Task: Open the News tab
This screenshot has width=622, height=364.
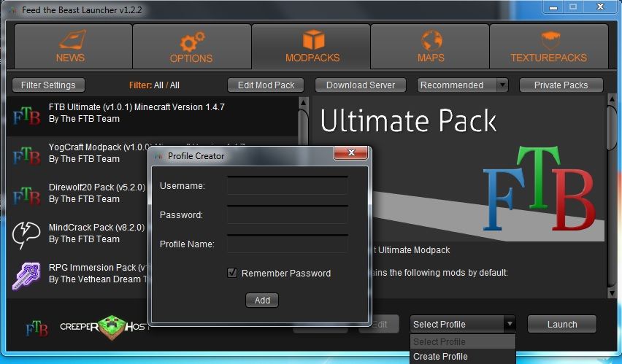Action: click(x=73, y=47)
